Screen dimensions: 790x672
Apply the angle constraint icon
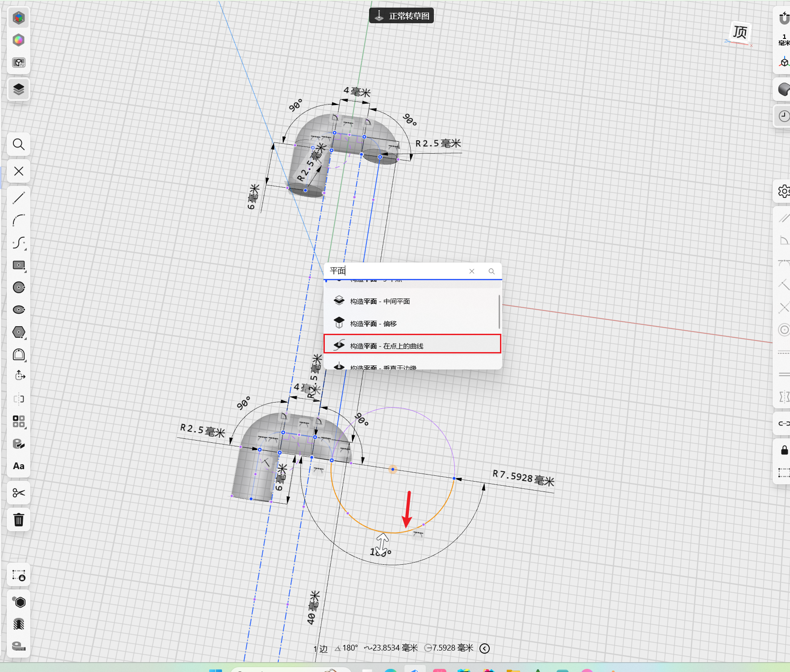tap(784, 240)
